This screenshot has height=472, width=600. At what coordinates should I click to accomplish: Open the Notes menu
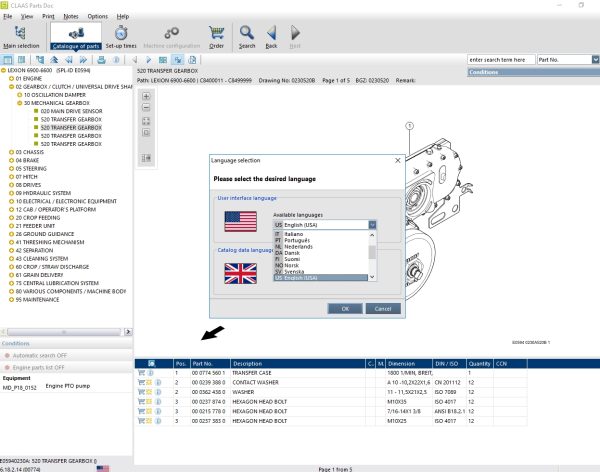coord(70,17)
